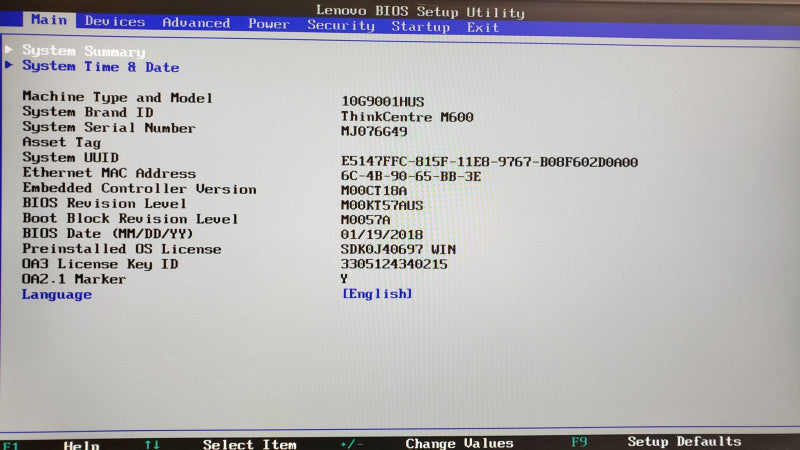Click the Preinstalled OS License label
The width and height of the screenshot is (800, 450).
tap(121, 248)
